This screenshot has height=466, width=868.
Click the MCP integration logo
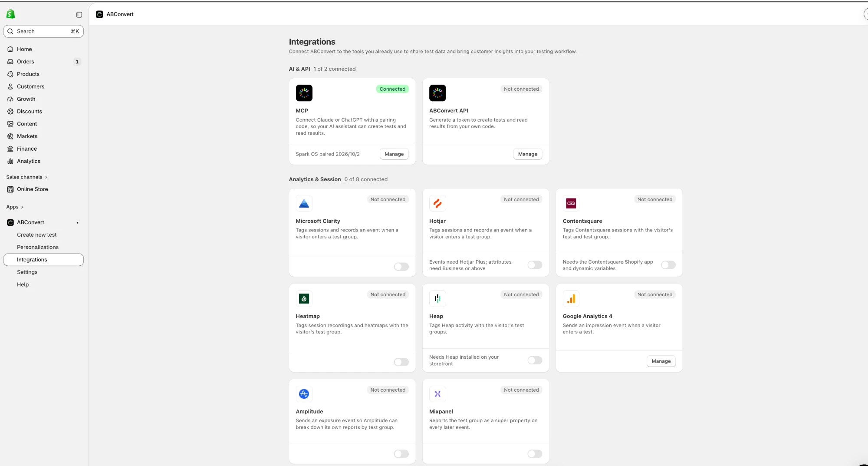[x=304, y=93]
